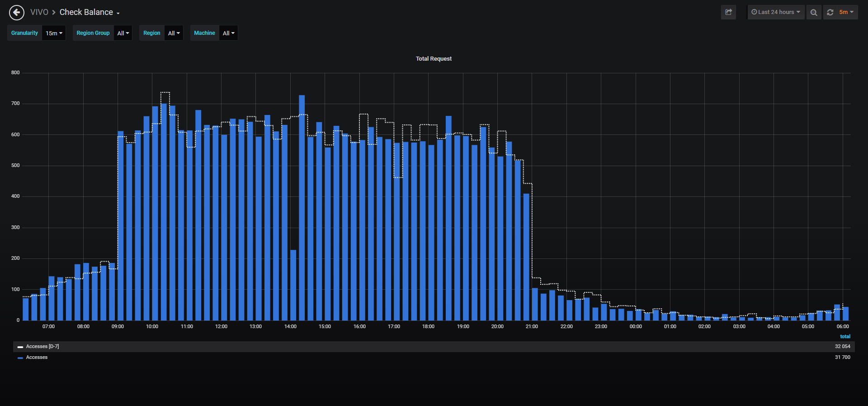Viewport: 868px width, 406px height.
Task: Click the 800 y-axis label
Action: point(15,73)
